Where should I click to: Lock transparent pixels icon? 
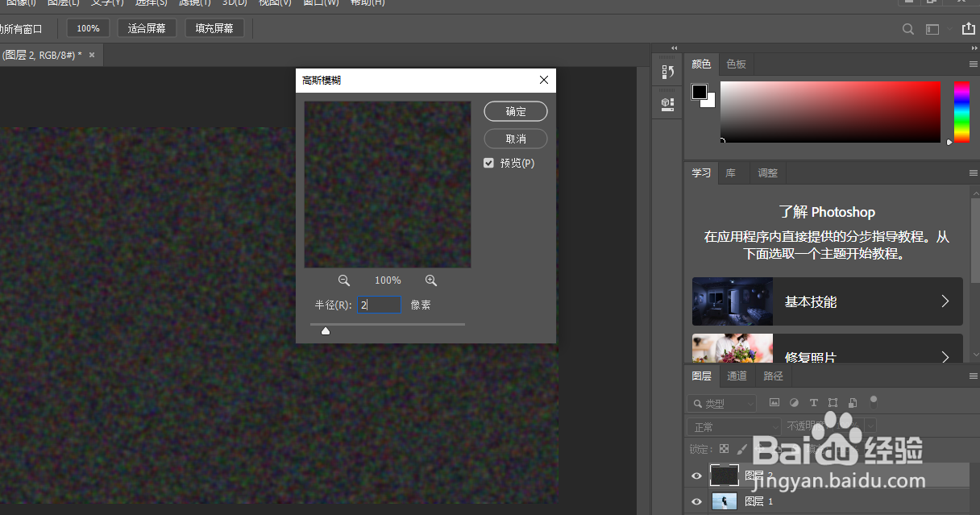coord(724,449)
